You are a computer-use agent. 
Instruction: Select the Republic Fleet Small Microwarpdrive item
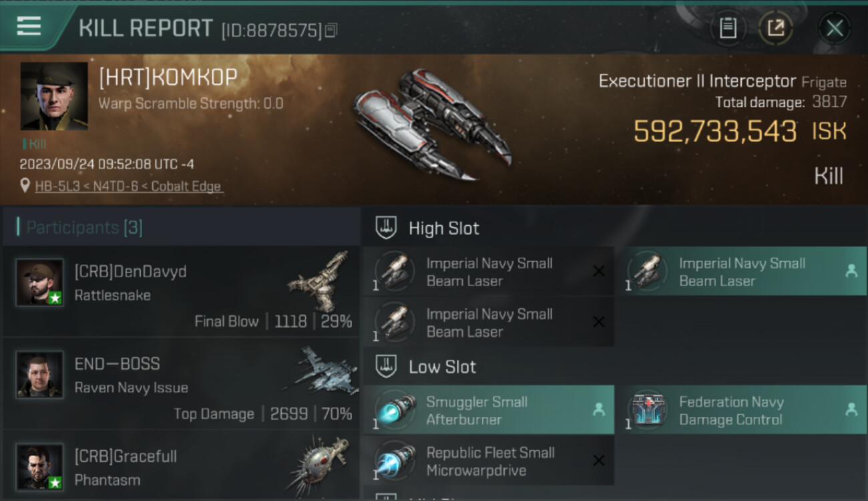(x=489, y=461)
